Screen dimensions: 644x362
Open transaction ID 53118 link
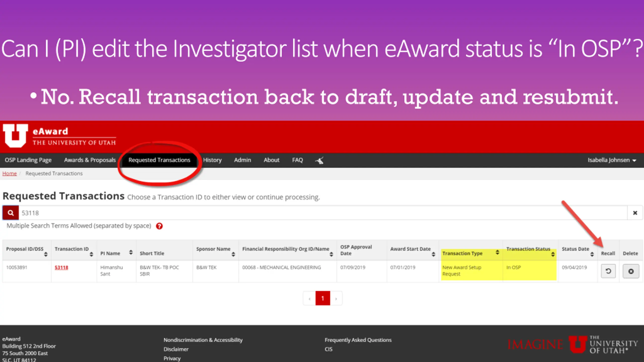coord(61,267)
